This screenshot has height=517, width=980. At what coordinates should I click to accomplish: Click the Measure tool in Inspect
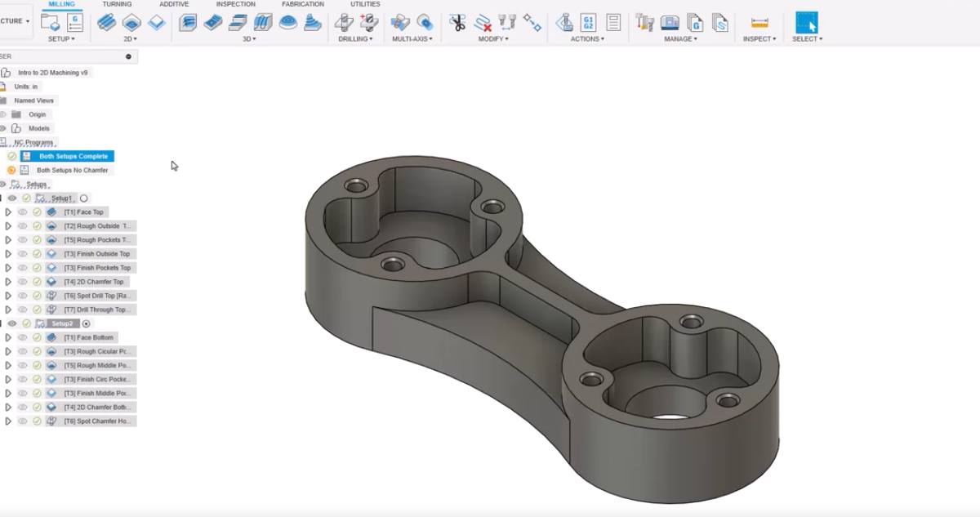[759, 23]
